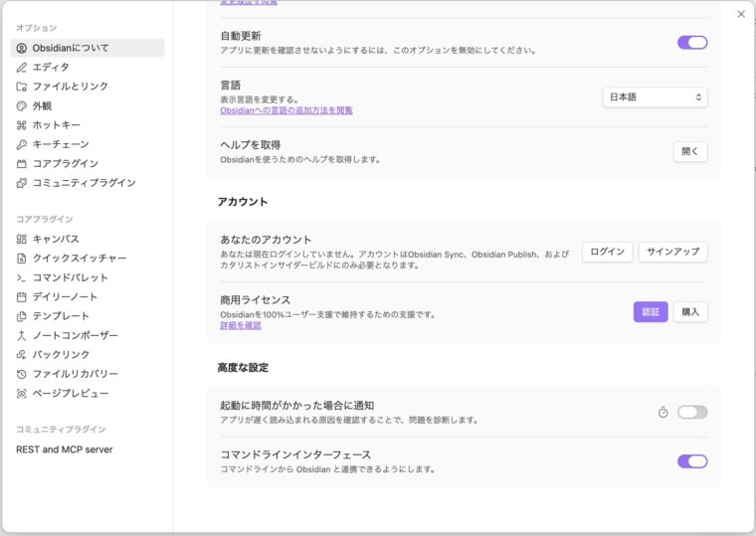Open the コミュニティプラグイン tab
The image size is (756, 536).
pos(88,183)
